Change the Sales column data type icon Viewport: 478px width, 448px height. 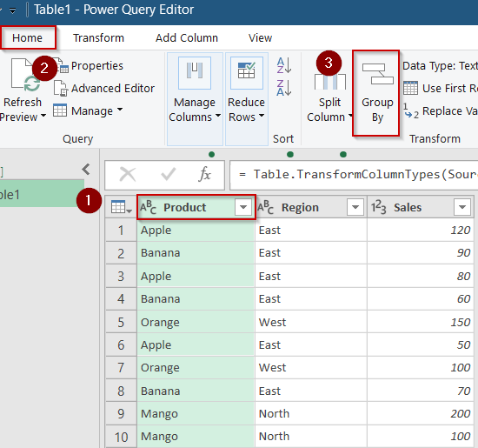pos(378,208)
